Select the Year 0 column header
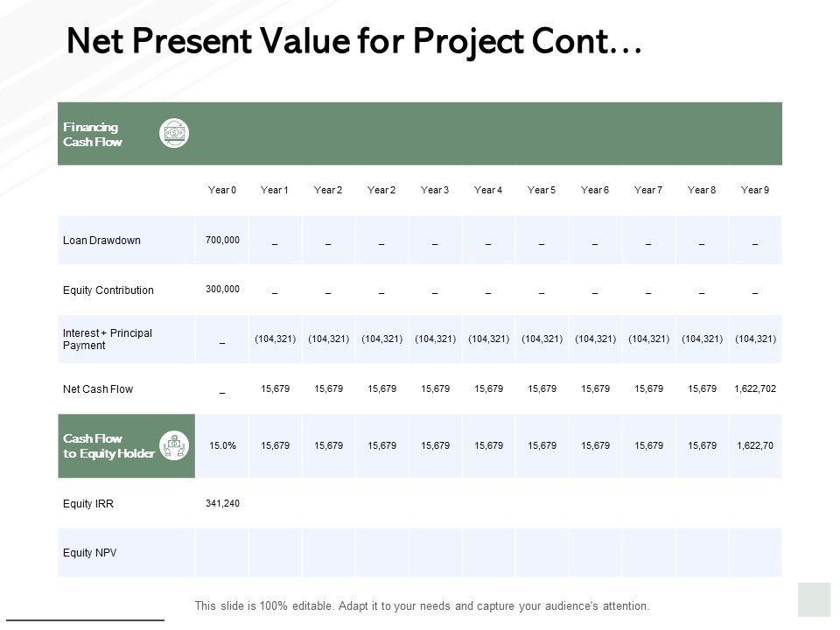840x630 pixels. point(222,190)
